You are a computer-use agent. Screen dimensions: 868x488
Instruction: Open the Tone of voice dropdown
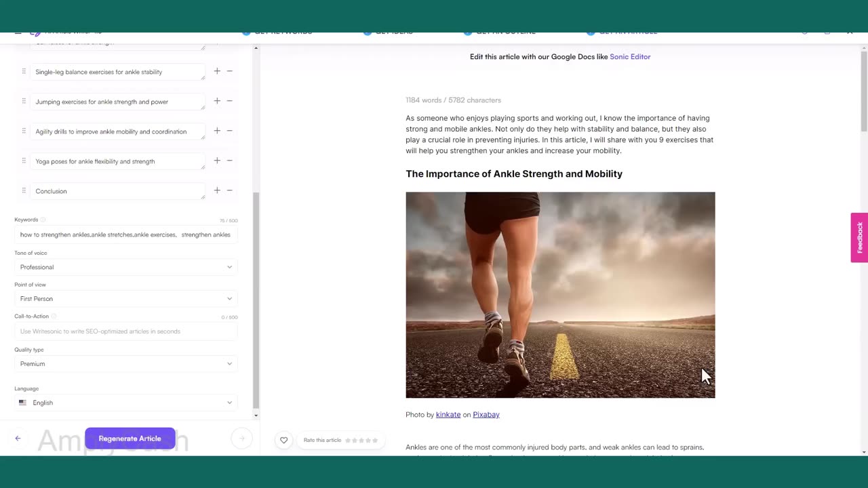point(126,267)
